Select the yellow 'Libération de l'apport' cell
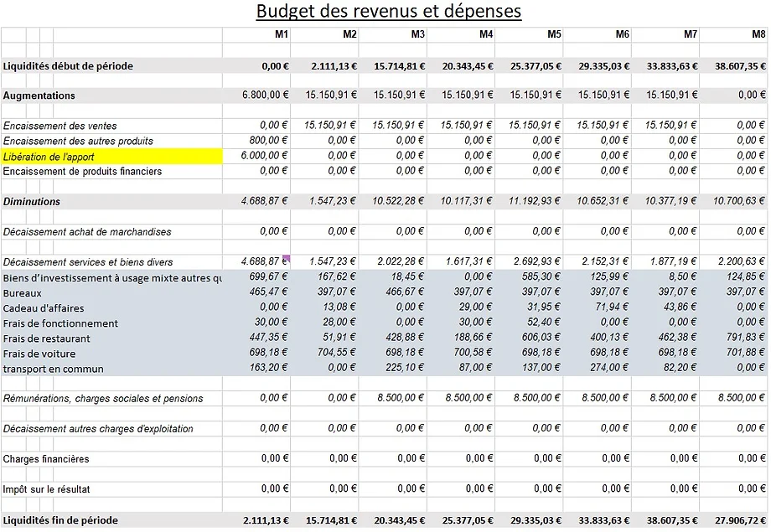Screen dimensions: 771x532 111,157
